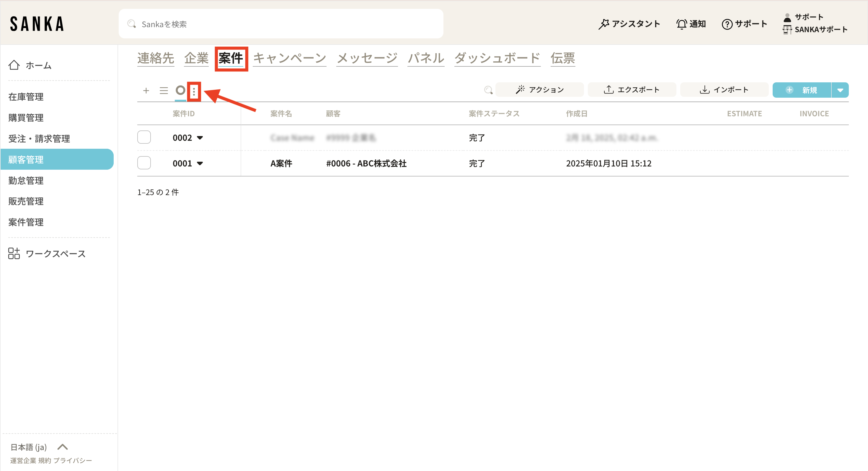
Task: Click the list view hamburger icon
Action: 164,90
